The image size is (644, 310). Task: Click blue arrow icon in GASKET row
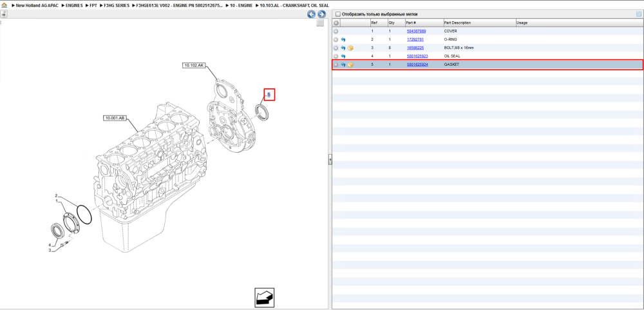coord(343,65)
